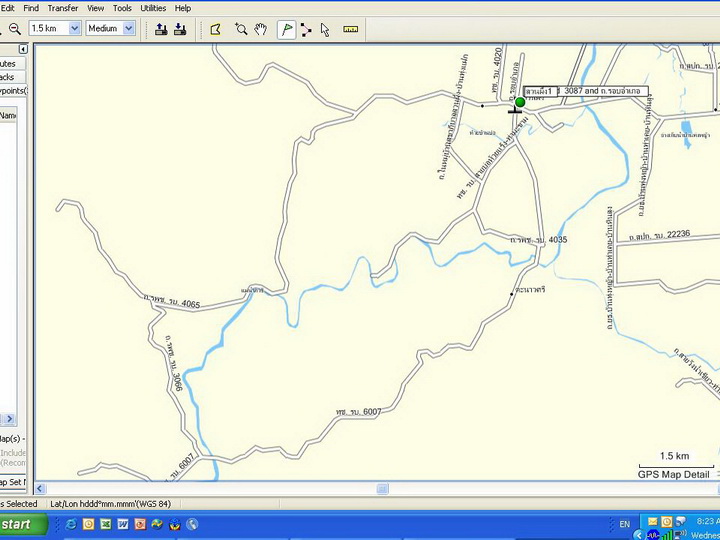Click the Zoom Out magnifier icon

[x=14, y=29]
